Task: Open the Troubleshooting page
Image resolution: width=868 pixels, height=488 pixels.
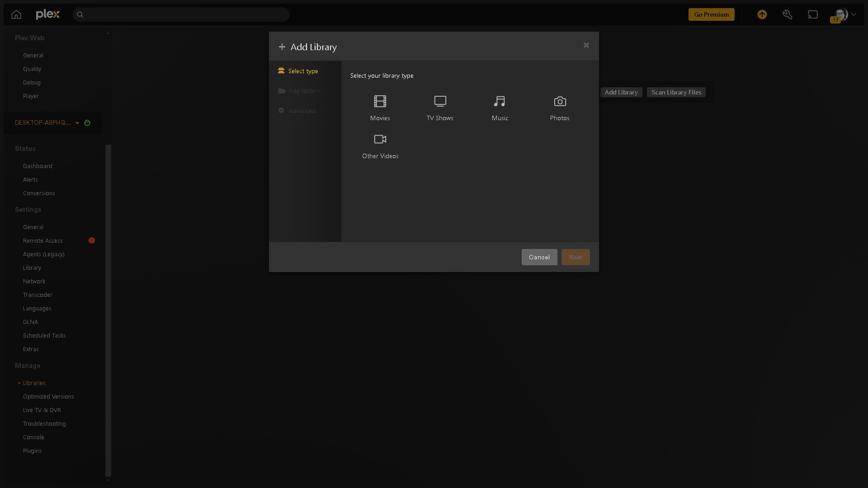Action: pos(44,423)
